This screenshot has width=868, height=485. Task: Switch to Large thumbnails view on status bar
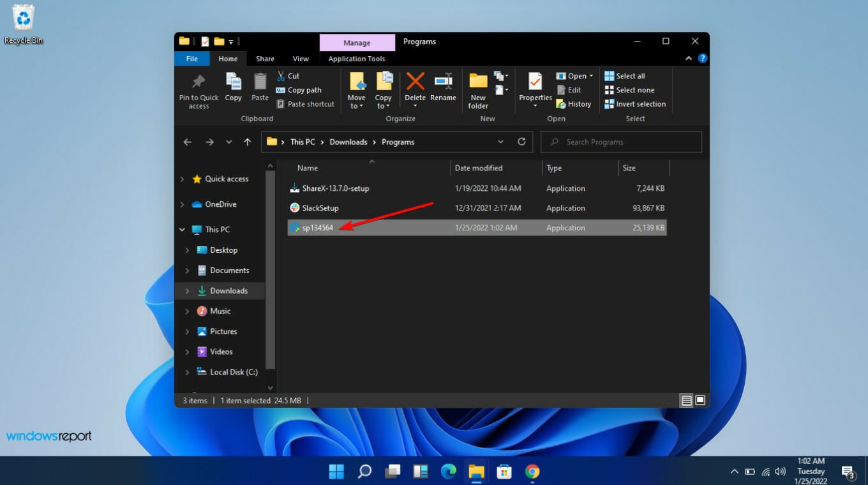[700, 400]
